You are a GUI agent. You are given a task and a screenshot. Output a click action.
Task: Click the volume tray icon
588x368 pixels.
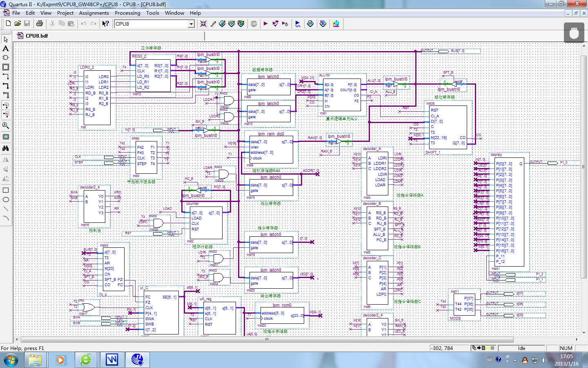tap(544, 360)
